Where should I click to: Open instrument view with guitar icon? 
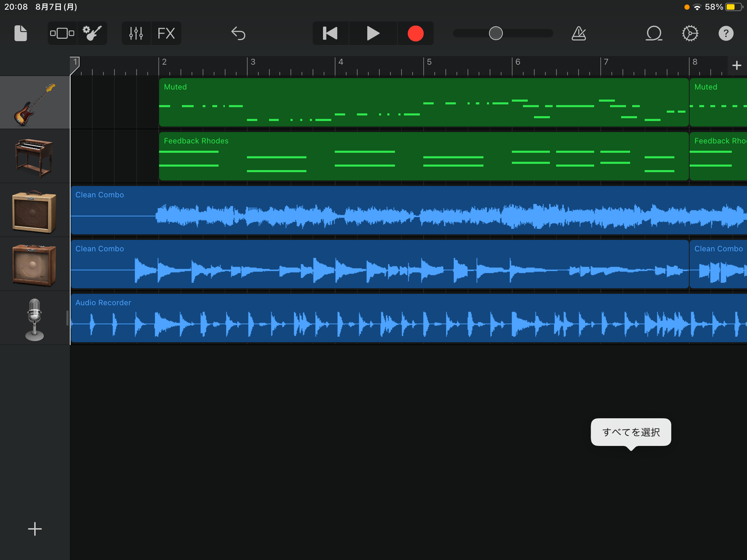pos(92,34)
